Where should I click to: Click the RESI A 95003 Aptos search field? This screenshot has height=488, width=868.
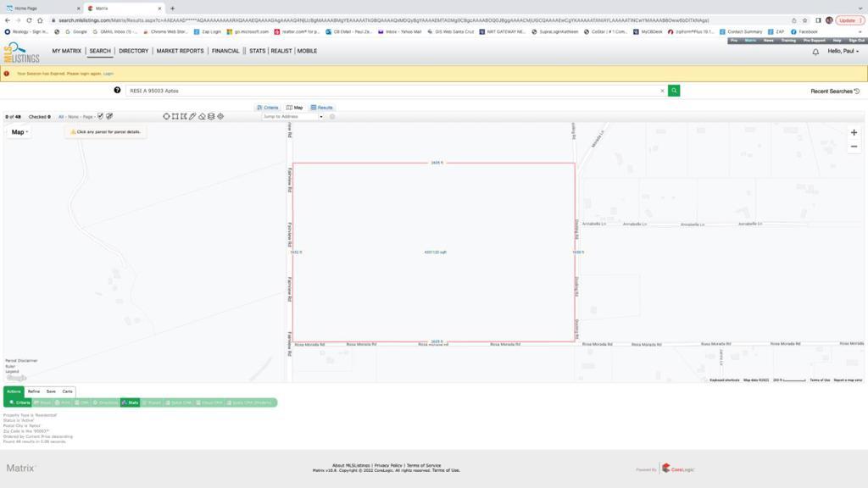click(x=390, y=91)
